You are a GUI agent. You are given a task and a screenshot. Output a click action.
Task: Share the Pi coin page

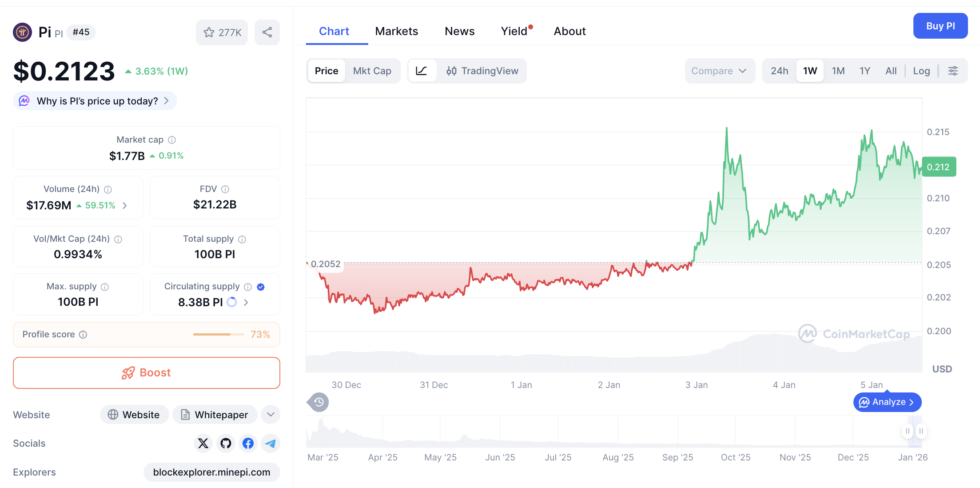[267, 32]
